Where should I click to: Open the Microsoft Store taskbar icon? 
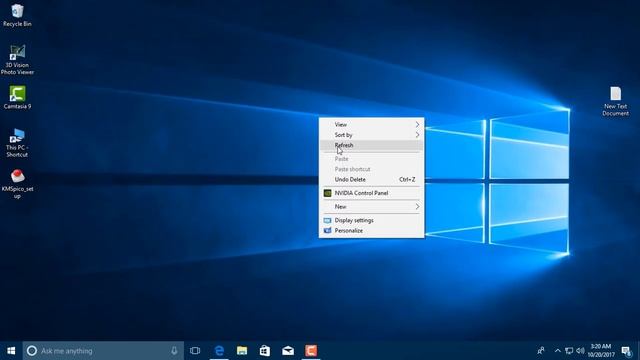(x=265, y=351)
